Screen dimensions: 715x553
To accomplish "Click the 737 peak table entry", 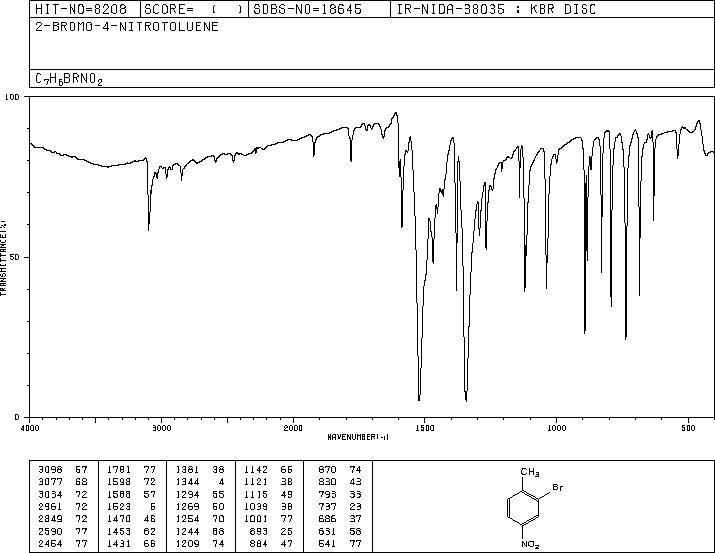I will 340,506.
